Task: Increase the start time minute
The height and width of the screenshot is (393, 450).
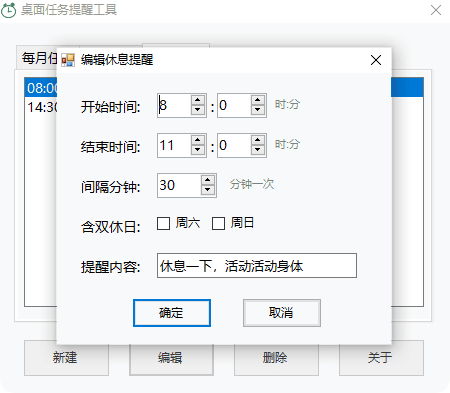Action: 258,100
